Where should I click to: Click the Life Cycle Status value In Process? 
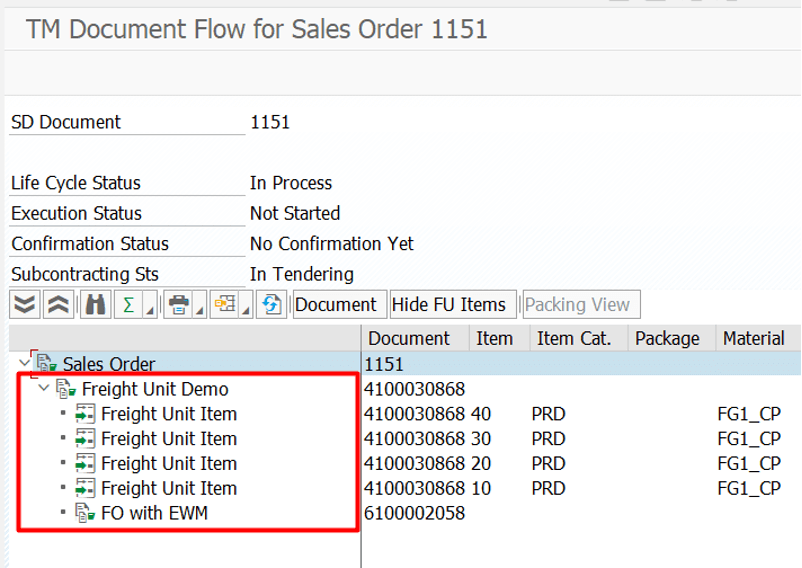291,183
